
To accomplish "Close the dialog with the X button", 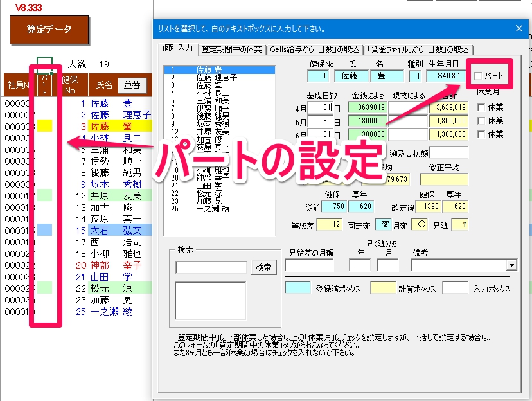I will (519, 28).
